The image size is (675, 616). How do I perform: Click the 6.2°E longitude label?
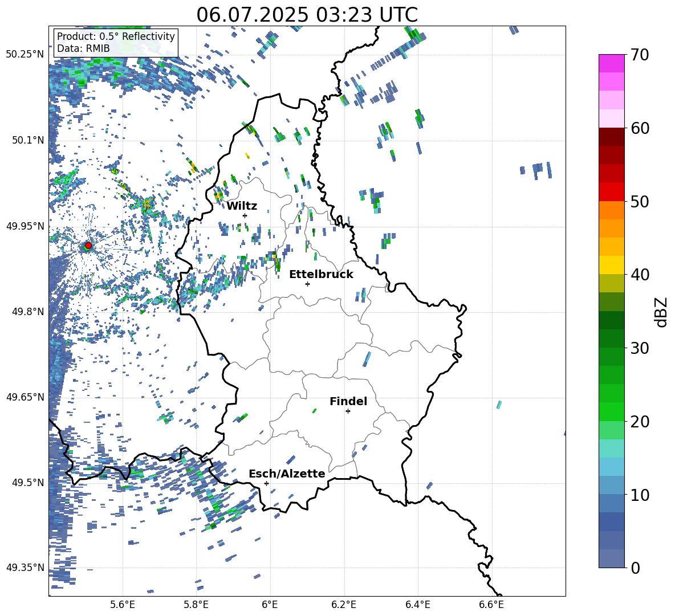[x=344, y=605]
